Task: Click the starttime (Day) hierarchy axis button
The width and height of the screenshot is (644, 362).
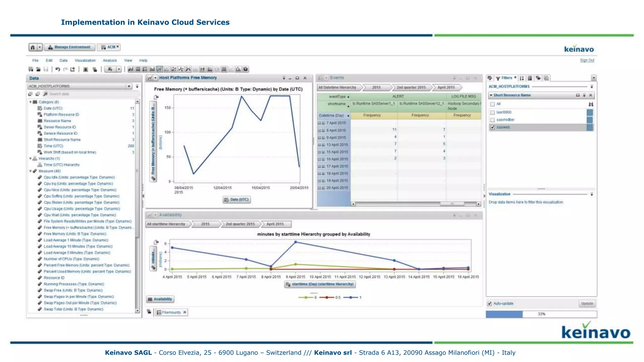Action: point(320,284)
